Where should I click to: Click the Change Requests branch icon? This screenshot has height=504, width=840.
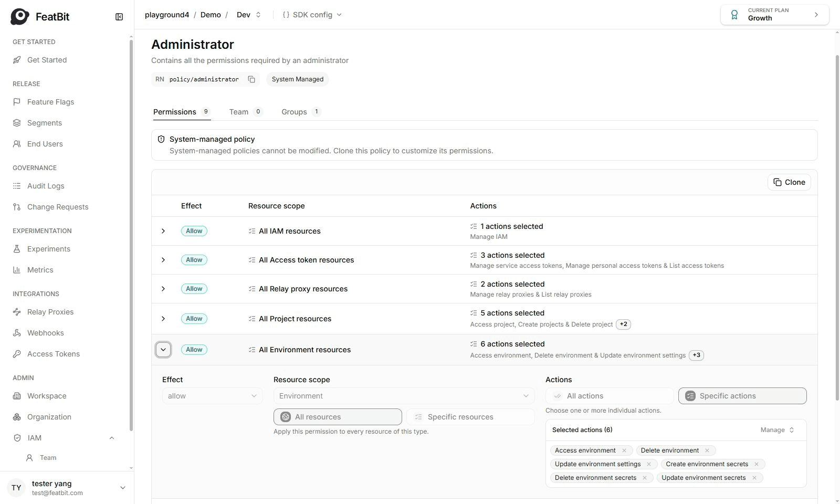click(x=17, y=207)
